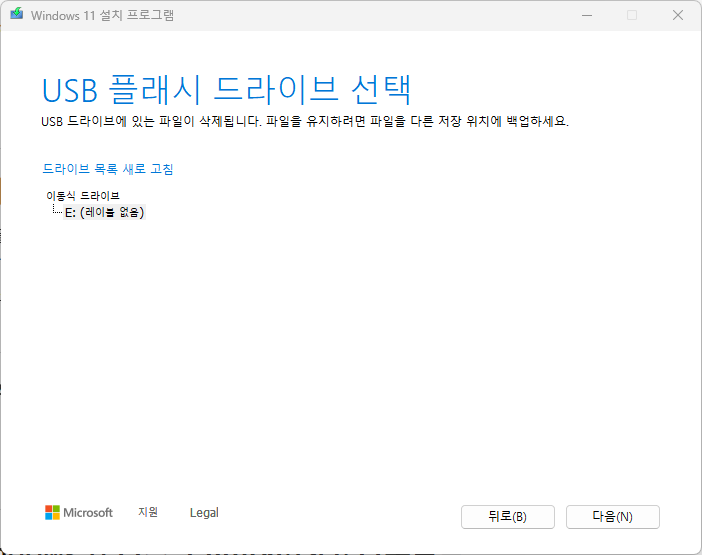Refresh the drive list via 드라이브 목록 새로 고침
This screenshot has width=702, height=555.
(107, 169)
